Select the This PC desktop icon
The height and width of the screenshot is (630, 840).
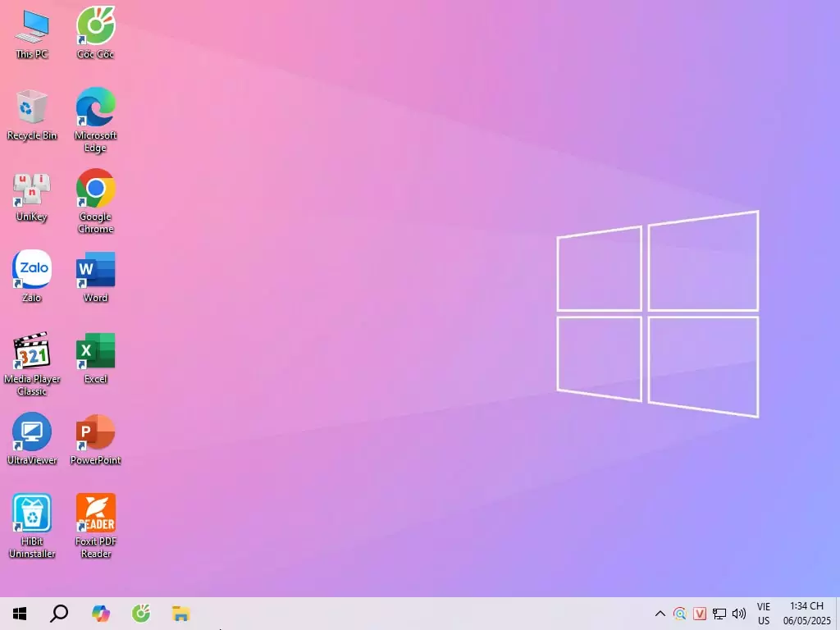click(x=32, y=34)
